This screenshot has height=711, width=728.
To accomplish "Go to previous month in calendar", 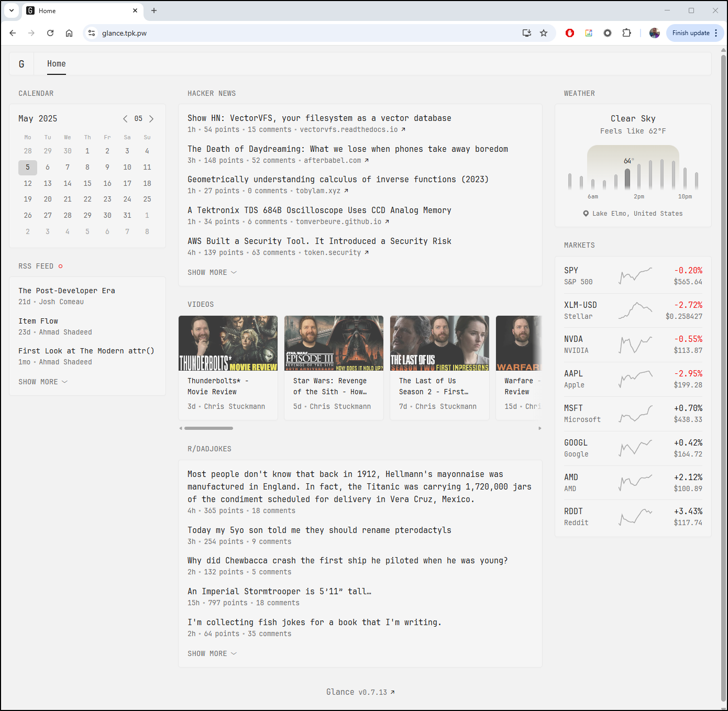I will click(x=125, y=119).
